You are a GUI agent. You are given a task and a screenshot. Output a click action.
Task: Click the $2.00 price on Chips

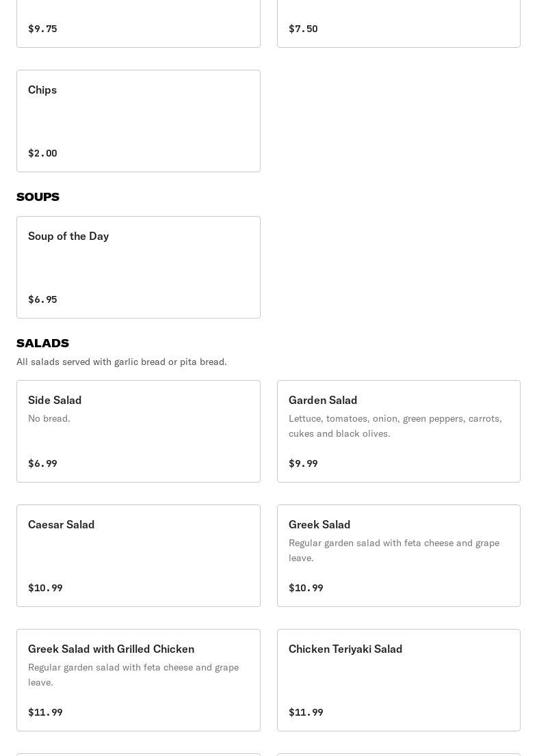pyautogui.click(x=42, y=153)
